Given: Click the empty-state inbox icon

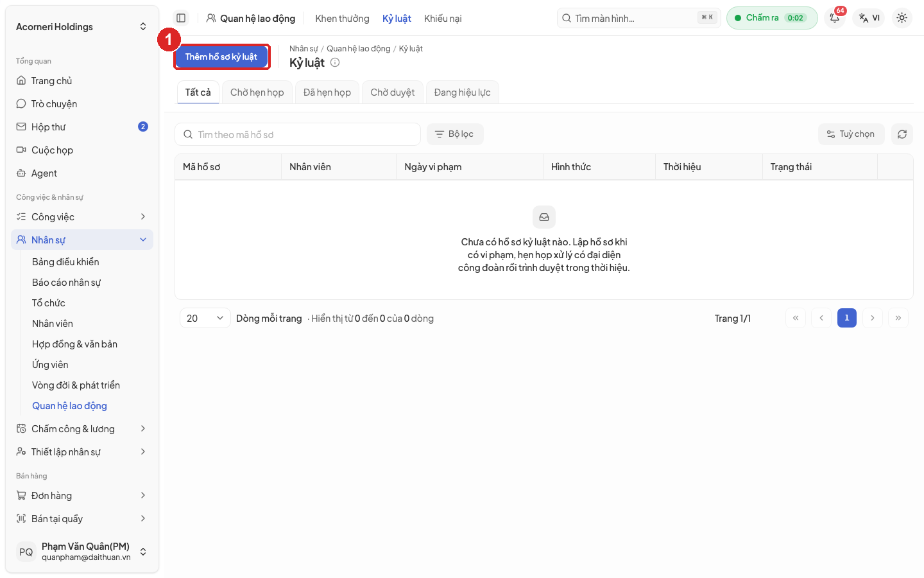Looking at the screenshot, I should pos(544,217).
